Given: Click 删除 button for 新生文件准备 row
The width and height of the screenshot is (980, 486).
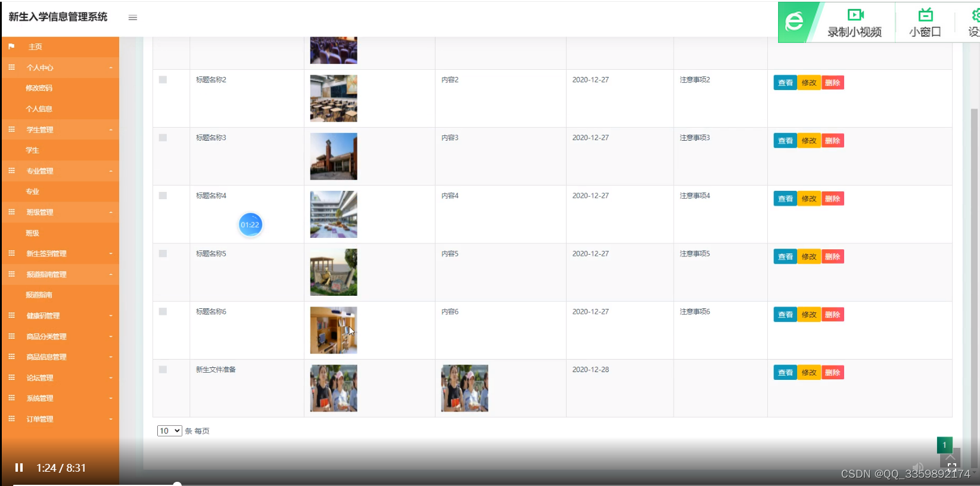Looking at the screenshot, I should coord(832,373).
